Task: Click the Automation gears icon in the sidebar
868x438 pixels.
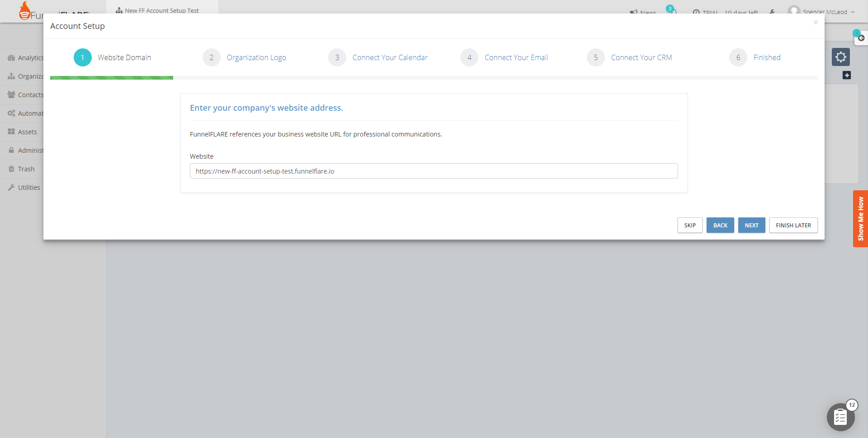Action: pos(11,113)
